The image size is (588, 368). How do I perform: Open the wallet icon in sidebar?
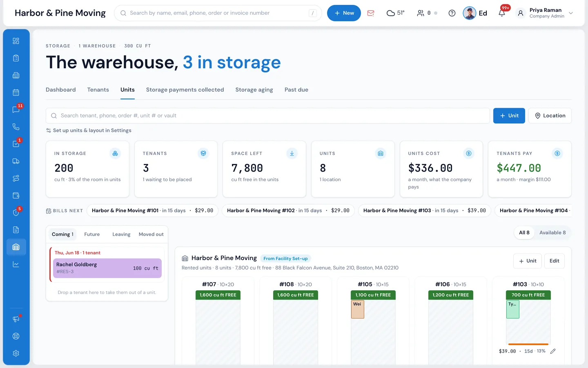[16, 195]
